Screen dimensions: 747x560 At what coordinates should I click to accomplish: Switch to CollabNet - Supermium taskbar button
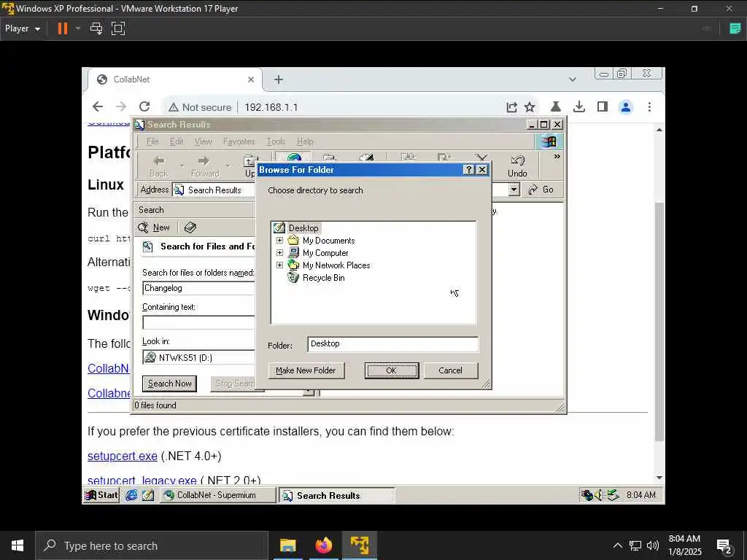coord(218,495)
